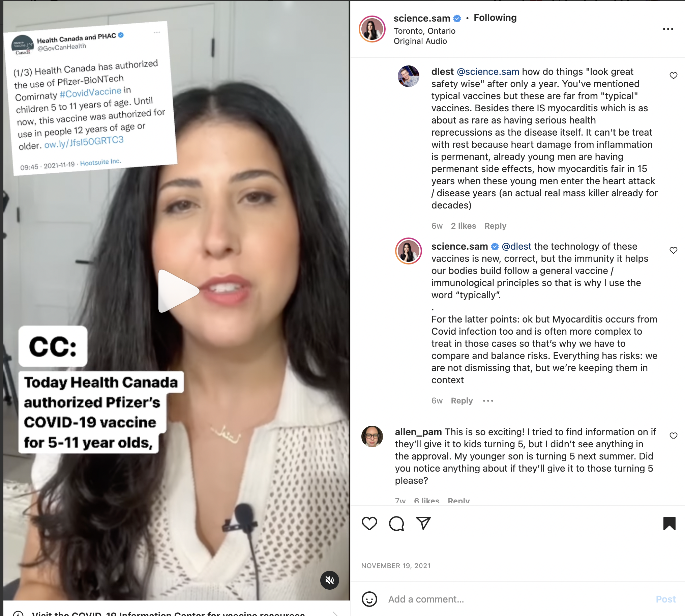The image size is (685, 616).
Task: Reply to dlest's comment
Action: click(x=495, y=226)
